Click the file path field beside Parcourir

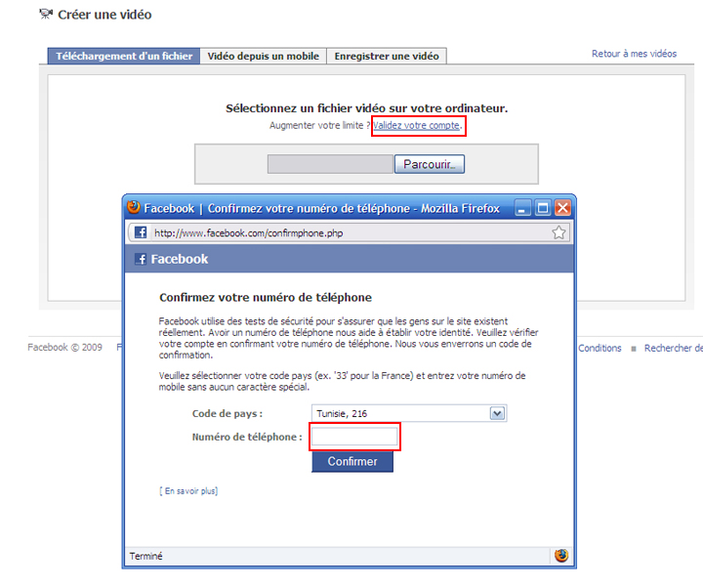tap(330, 164)
